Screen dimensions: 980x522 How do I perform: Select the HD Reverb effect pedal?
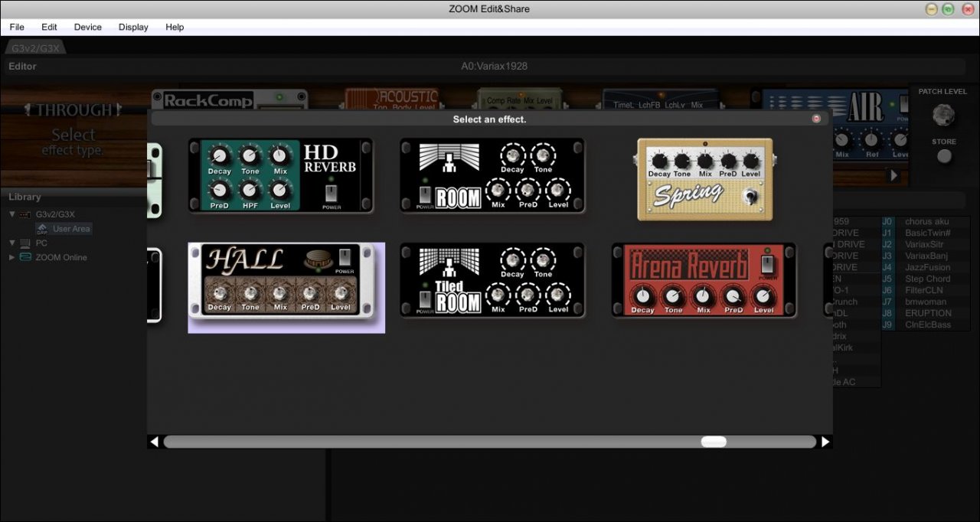tap(281, 176)
